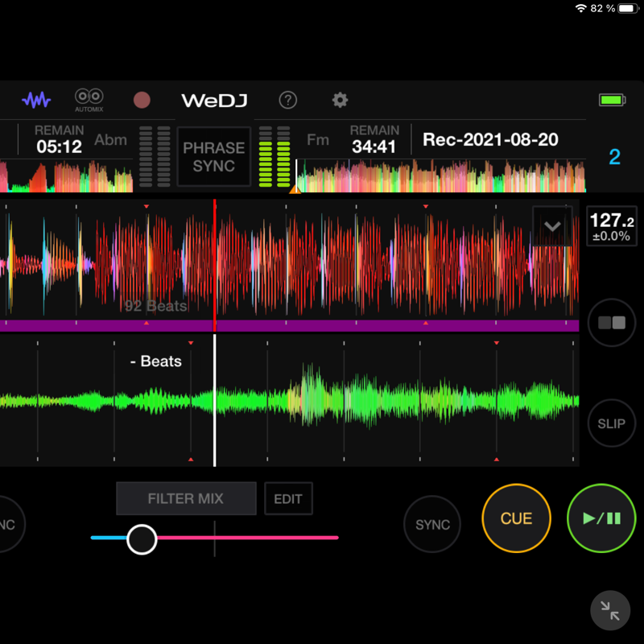Toggle SLIP mode
The width and height of the screenshot is (644, 644).
612,423
